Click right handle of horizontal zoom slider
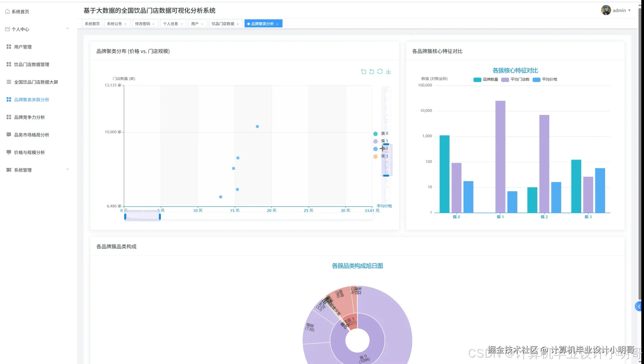This screenshot has height=364, width=644. [x=160, y=217]
